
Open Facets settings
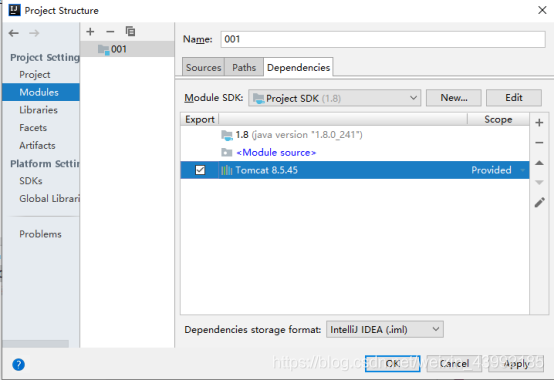[33, 128]
